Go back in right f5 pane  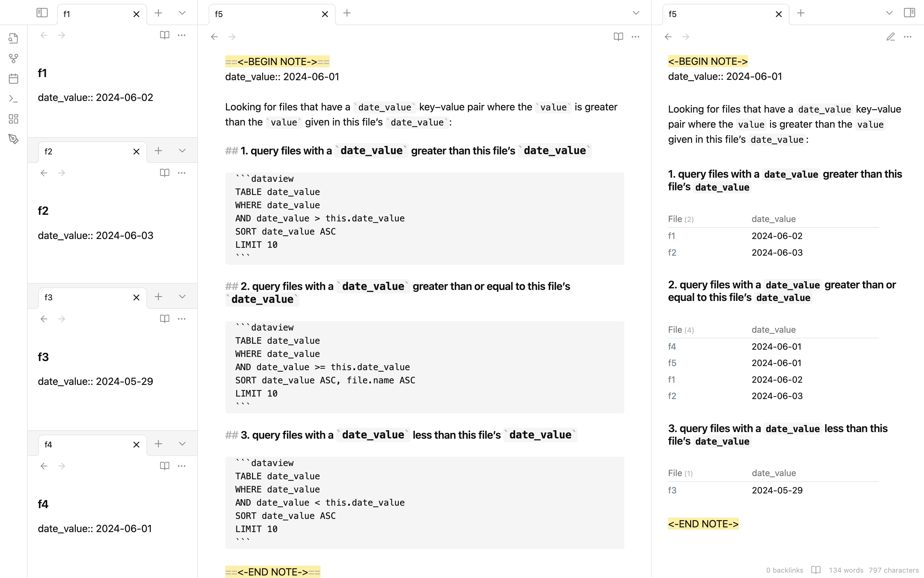coord(668,37)
